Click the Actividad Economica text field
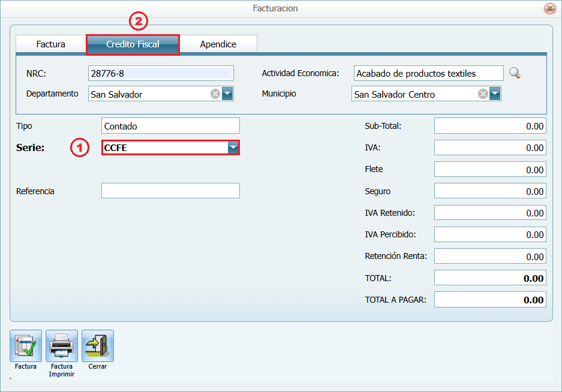Viewport: 562px width, 392px height. 428,74
